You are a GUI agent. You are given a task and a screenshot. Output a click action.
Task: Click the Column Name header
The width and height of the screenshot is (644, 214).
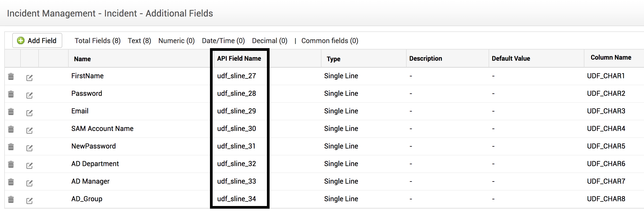[611, 57]
